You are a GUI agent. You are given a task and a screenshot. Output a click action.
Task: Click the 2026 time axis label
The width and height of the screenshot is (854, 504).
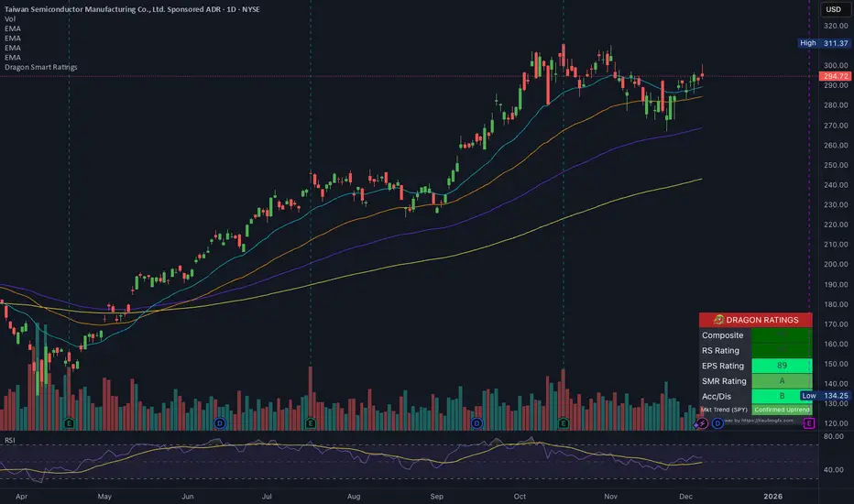tap(772, 497)
